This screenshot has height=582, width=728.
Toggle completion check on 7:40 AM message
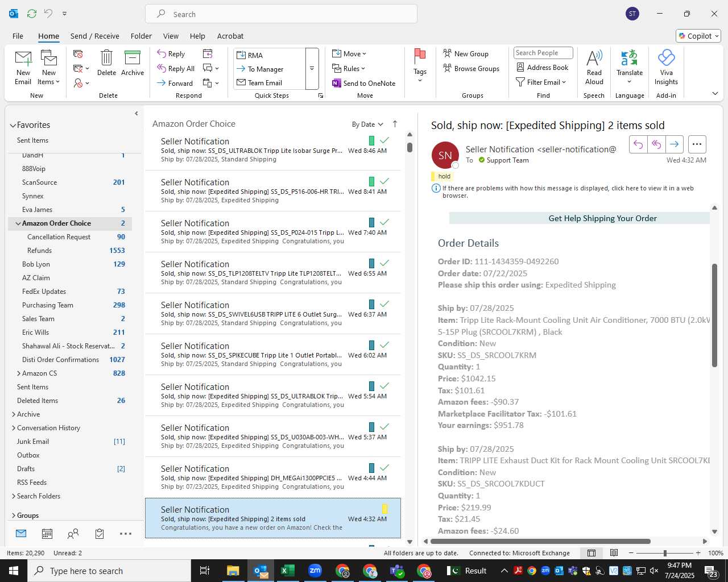[x=384, y=222]
